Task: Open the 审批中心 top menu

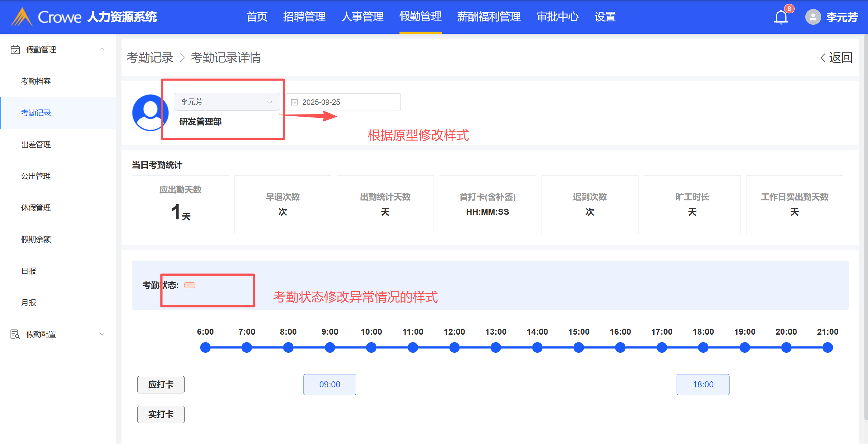Action: 557,17
